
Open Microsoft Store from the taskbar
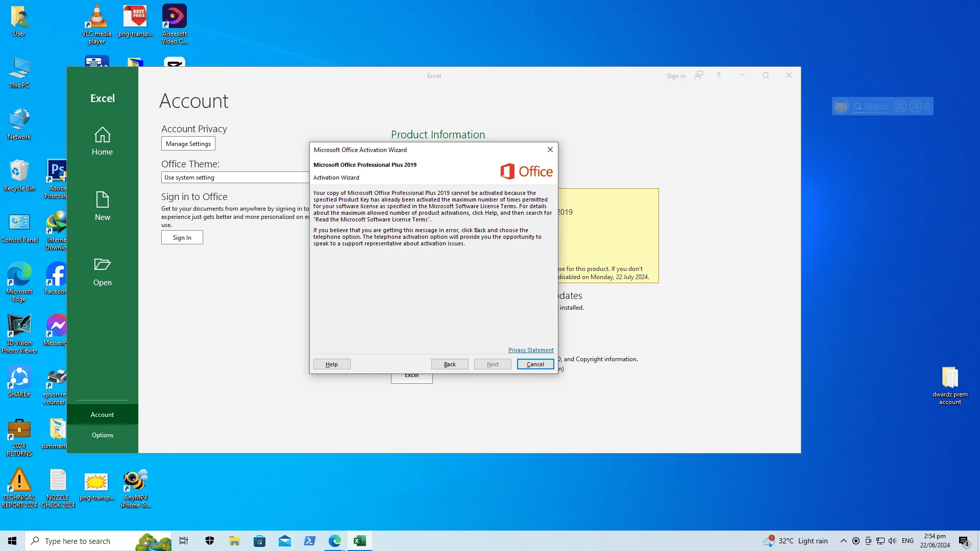click(260, 541)
